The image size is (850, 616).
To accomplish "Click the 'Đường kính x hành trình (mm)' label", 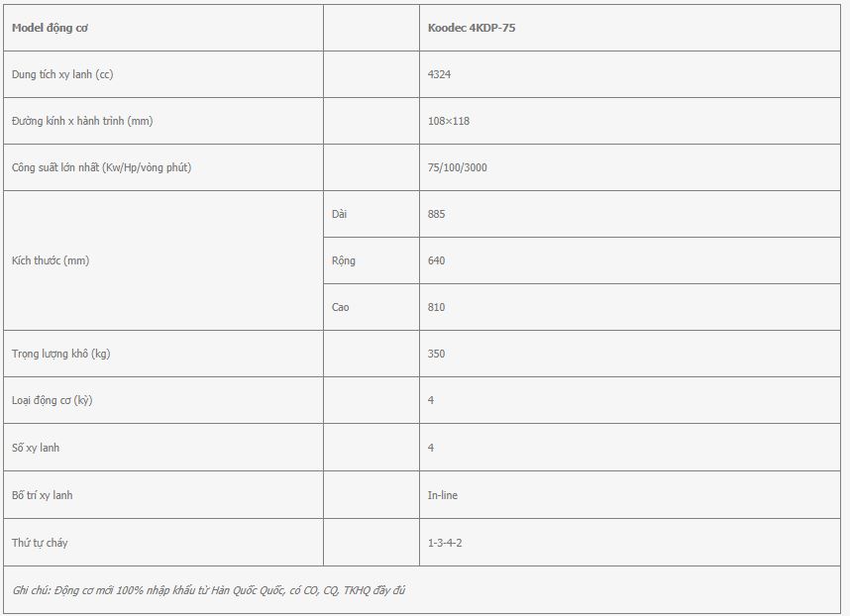I will point(82,121).
